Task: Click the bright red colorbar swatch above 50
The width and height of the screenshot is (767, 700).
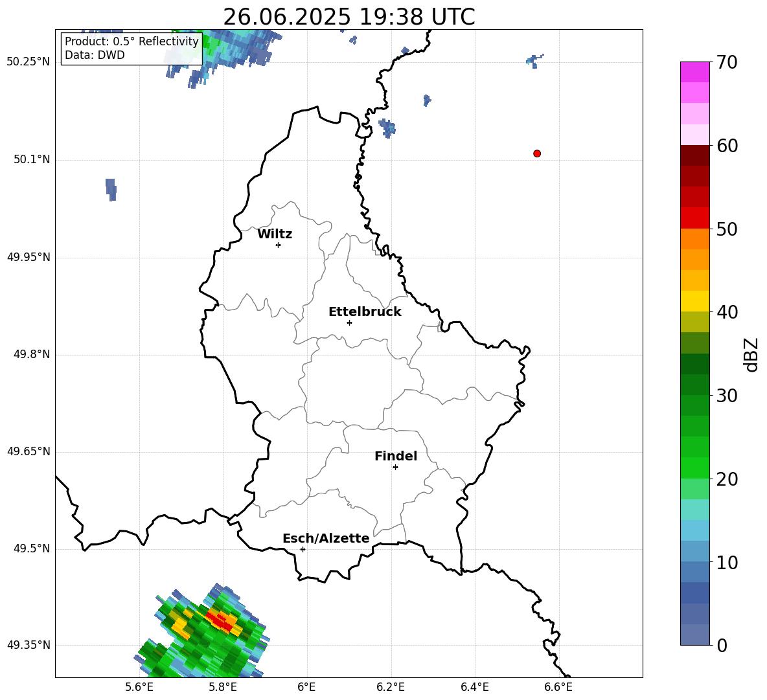Action: coord(694,218)
